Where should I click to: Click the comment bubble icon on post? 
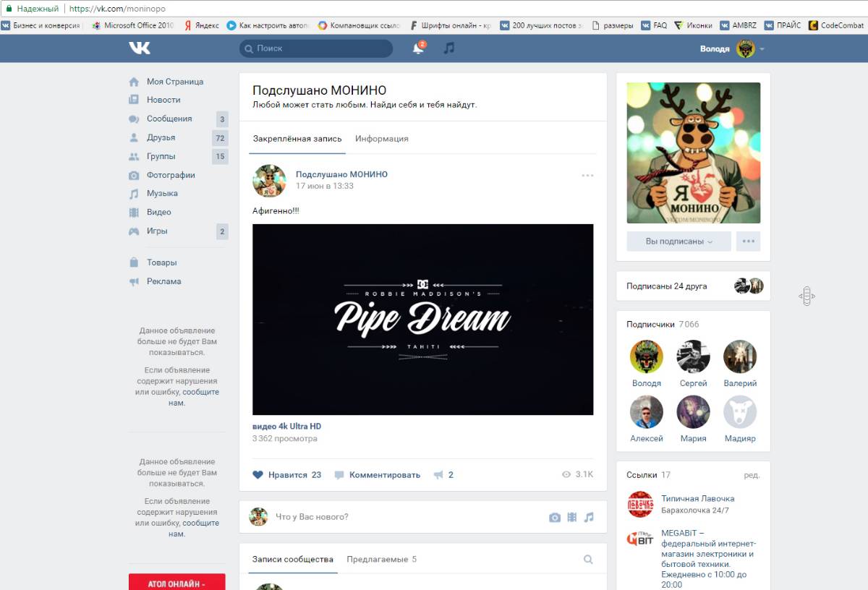pyautogui.click(x=339, y=475)
